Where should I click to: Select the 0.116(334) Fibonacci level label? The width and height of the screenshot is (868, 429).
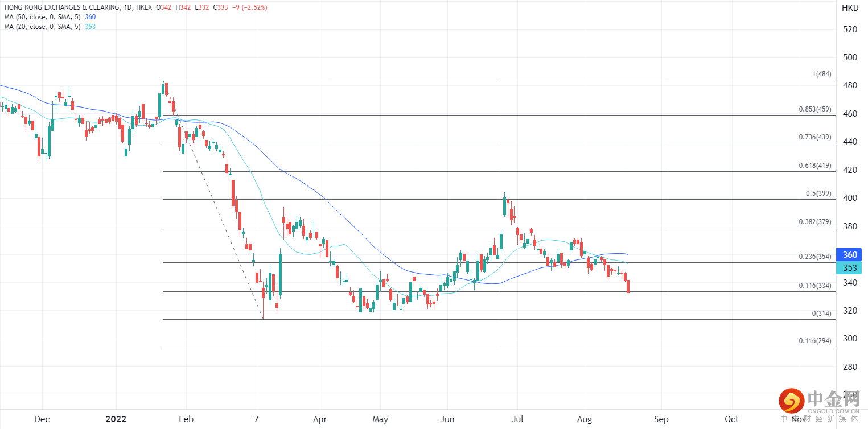(x=816, y=286)
